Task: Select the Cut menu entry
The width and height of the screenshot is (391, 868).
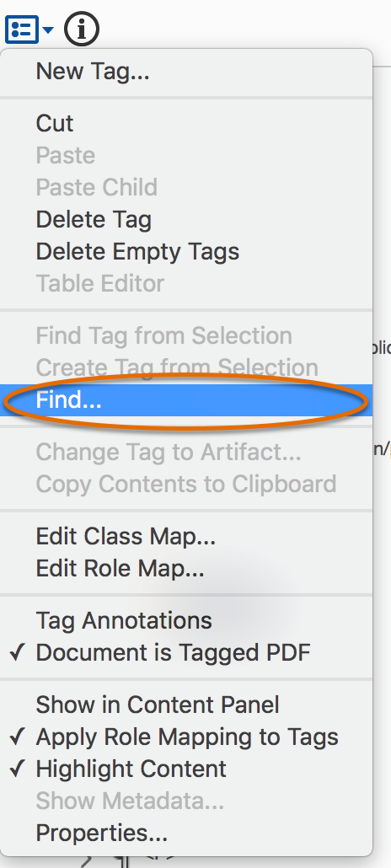Action: [x=186, y=123]
